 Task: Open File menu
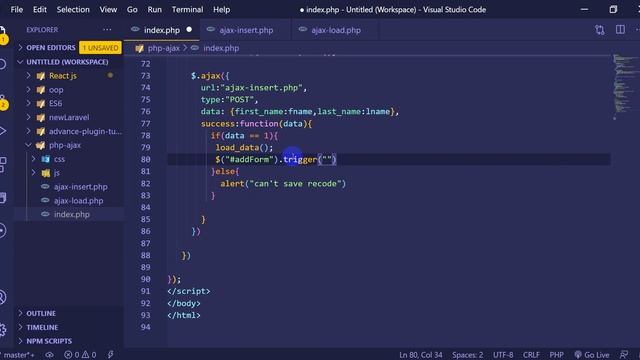click(x=17, y=9)
